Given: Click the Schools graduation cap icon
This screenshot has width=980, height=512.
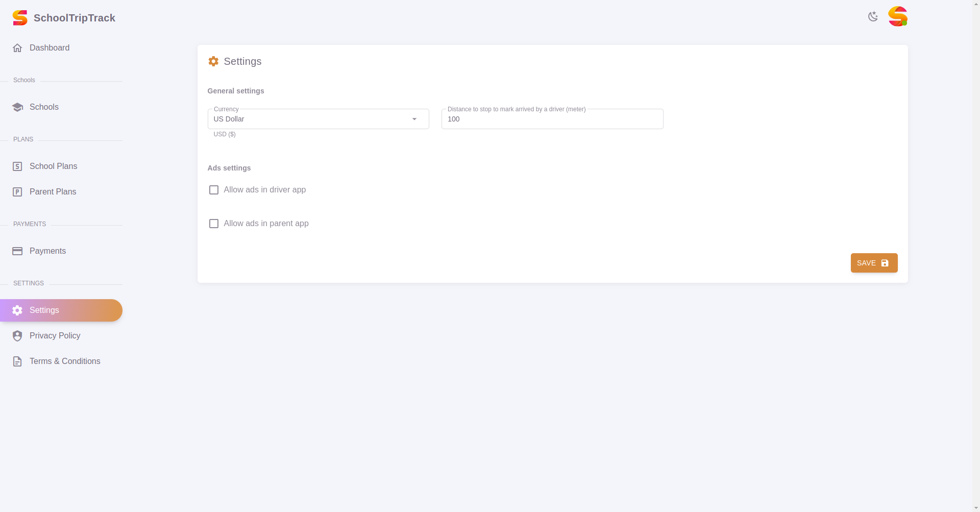Looking at the screenshot, I should (17, 107).
